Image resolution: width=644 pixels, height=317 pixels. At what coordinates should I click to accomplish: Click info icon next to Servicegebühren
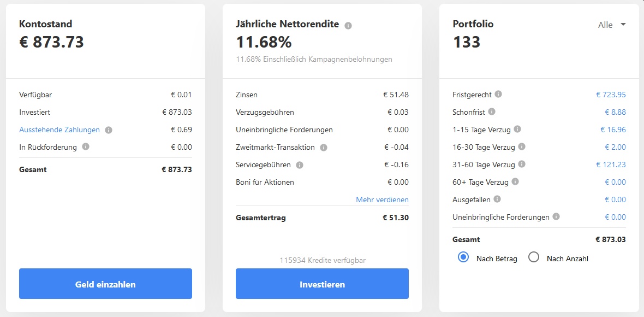(x=300, y=165)
